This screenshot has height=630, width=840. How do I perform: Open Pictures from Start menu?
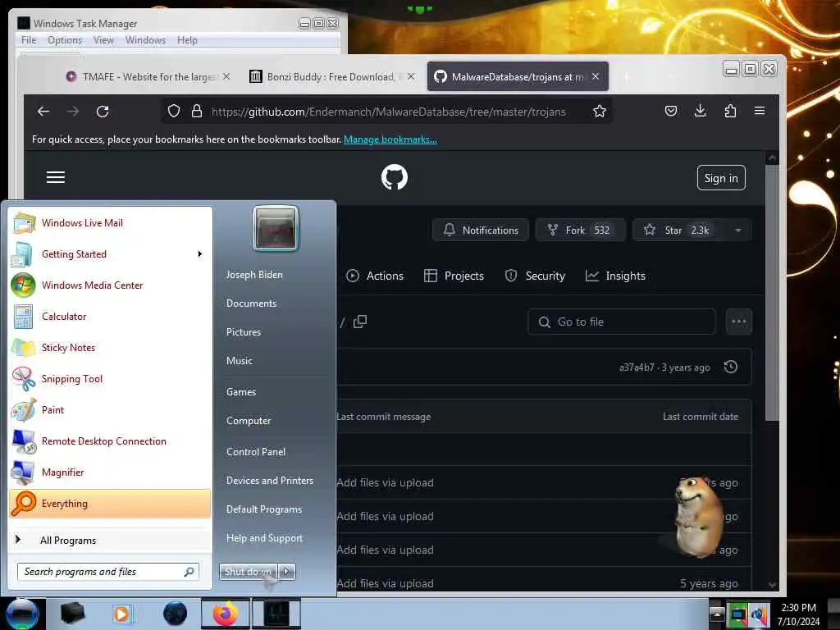tap(244, 332)
